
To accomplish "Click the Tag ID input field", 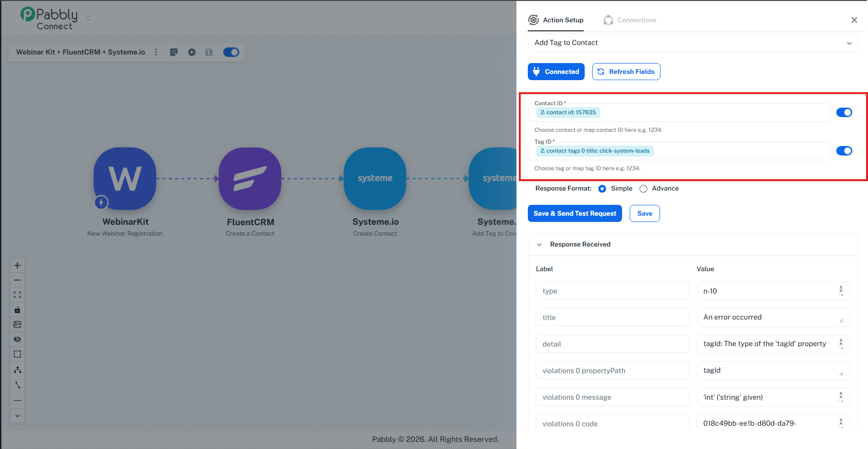I will click(x=679, y=151).
